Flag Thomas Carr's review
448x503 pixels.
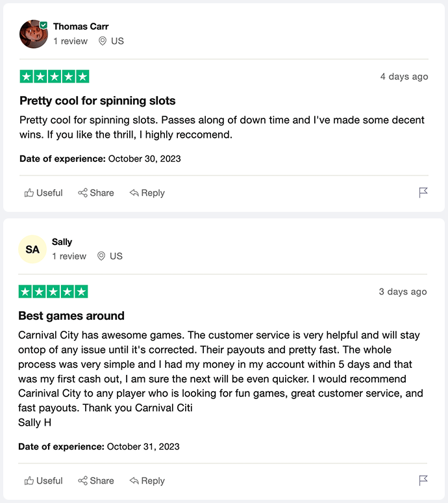click(x=423, y=192)
